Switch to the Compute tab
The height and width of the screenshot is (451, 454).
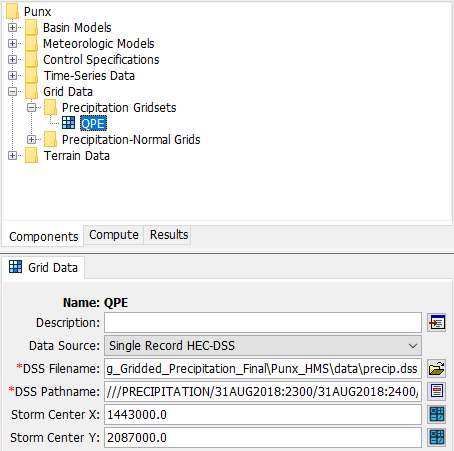114,235
